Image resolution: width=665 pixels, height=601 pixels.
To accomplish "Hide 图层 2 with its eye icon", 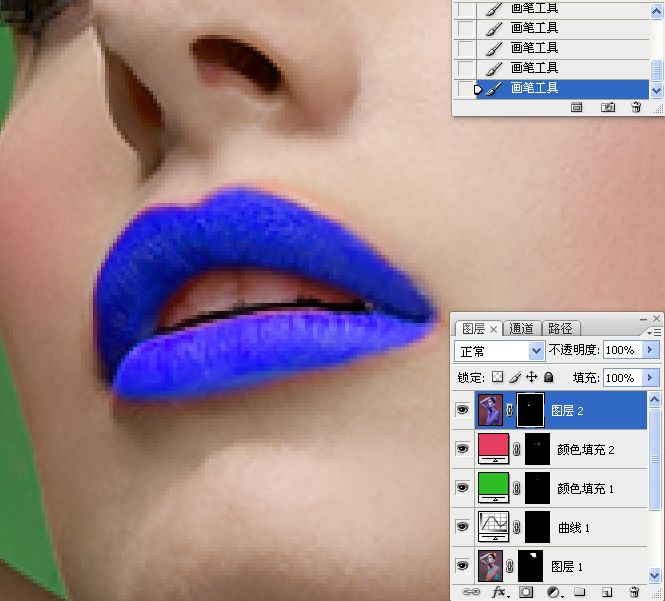I will 462,410.
